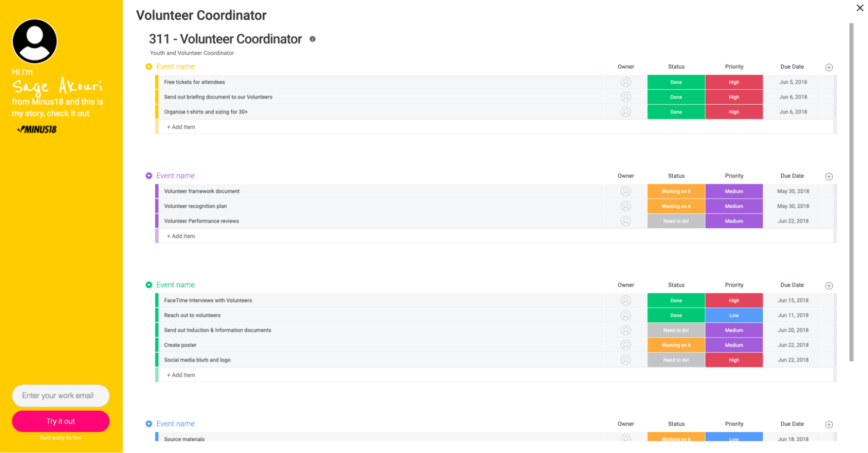Open the info tooltip beside board title

coord(313,39)
